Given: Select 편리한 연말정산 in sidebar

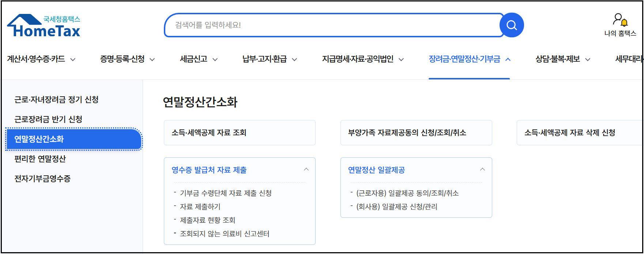Looking at the screenshot, I should click(40, 159).
